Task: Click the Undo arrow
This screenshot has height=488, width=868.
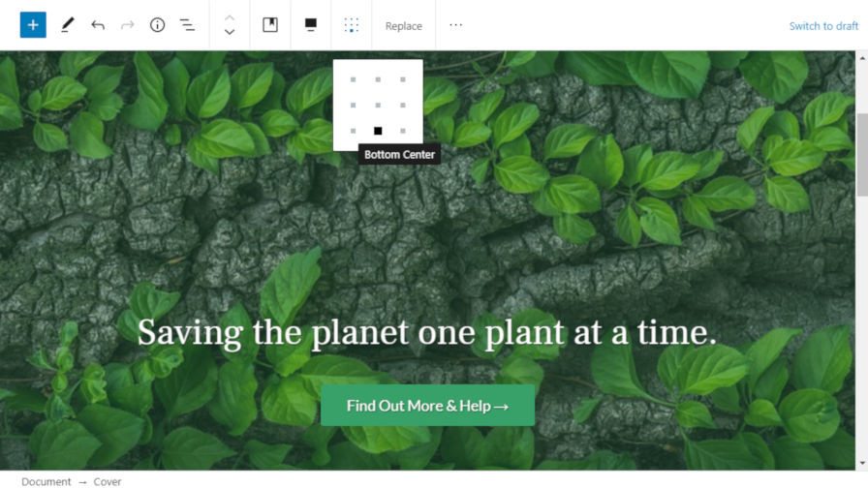Action: 98,25
